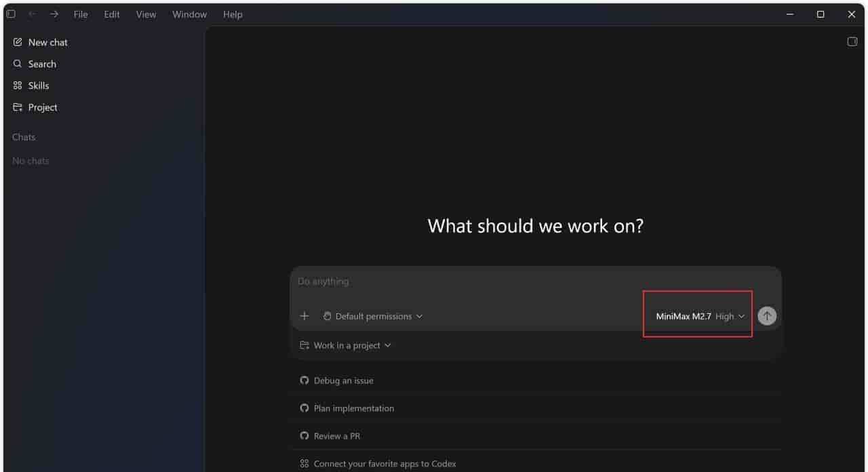This screenshot has width=868, height=472.
Task: Choose the 'Plan implementation' suggestion
Action: [x=536, y=408]
